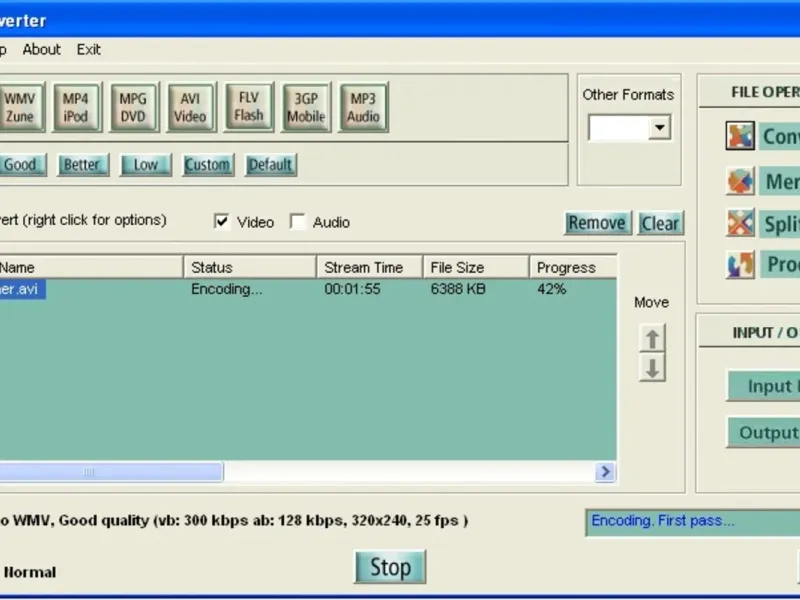
Task: Pick the MP3 Audio format button
Action: coord(363,107)
